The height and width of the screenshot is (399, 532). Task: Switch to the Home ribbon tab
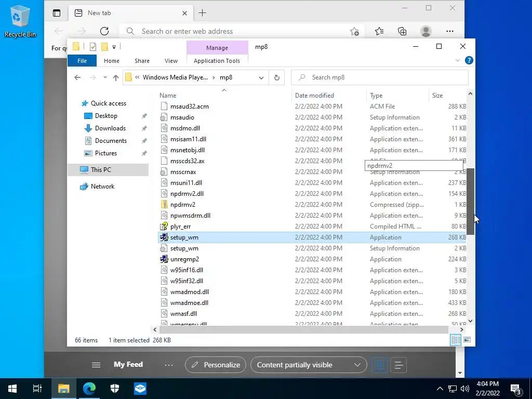coord(112,61)
